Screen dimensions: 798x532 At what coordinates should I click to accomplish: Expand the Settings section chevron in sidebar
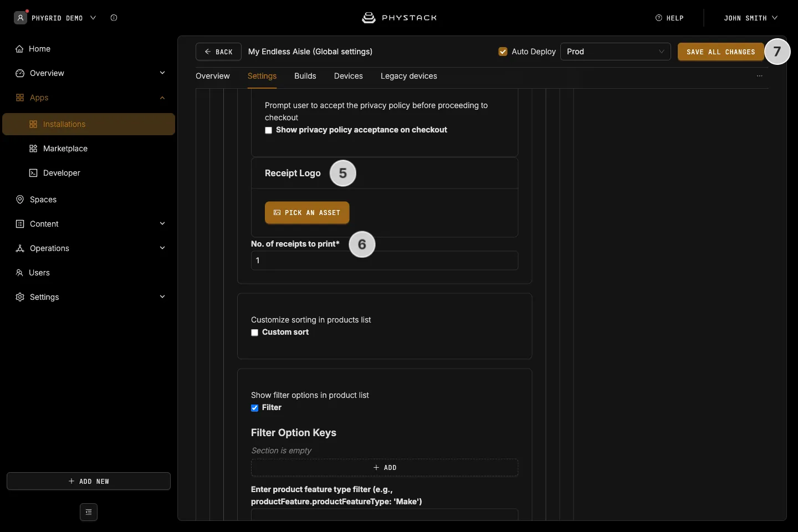tap(162, 297)
